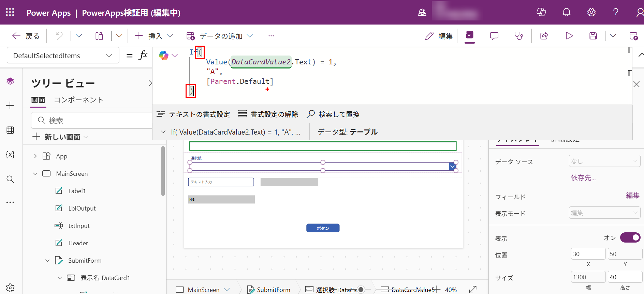Image resolution: width=644 pixels, height=294 pixels.
Task: Click the Copilot icon in the header
Action: click(541, 12)
